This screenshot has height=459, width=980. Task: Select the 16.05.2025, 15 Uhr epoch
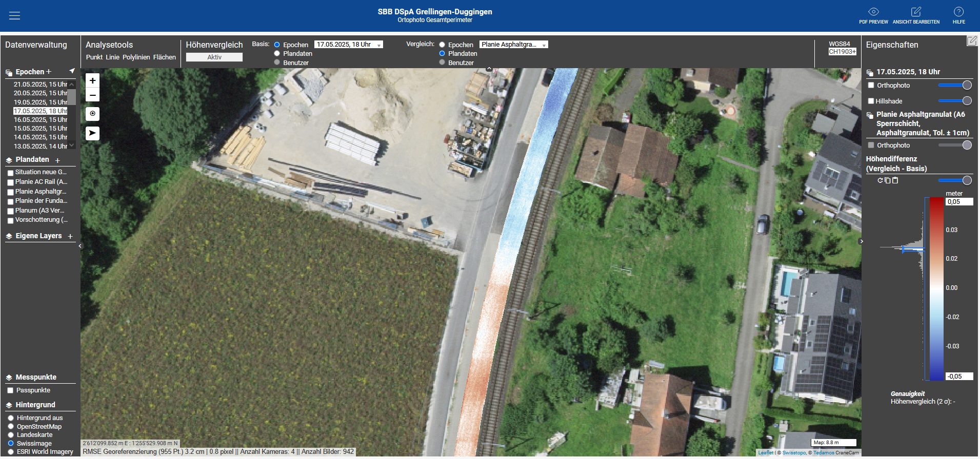tap(40, 120)
